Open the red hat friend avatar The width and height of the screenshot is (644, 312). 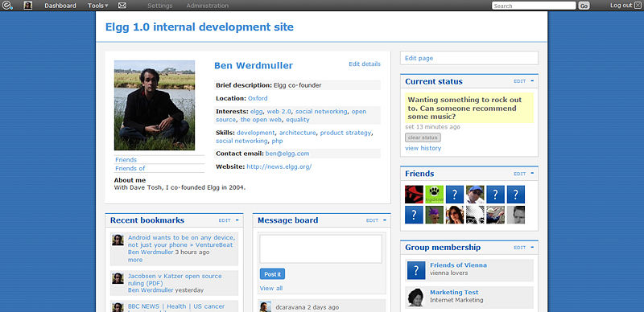[x=414, y=195]
